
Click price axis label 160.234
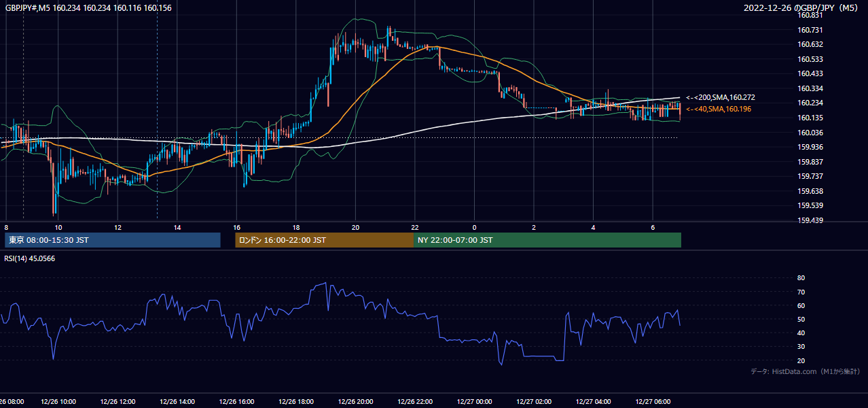[810, 103]
